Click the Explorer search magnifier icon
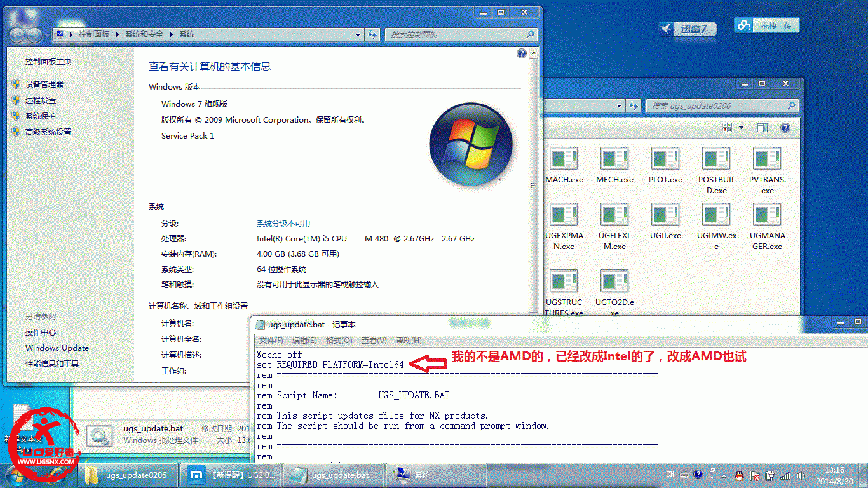 [791, 106]
